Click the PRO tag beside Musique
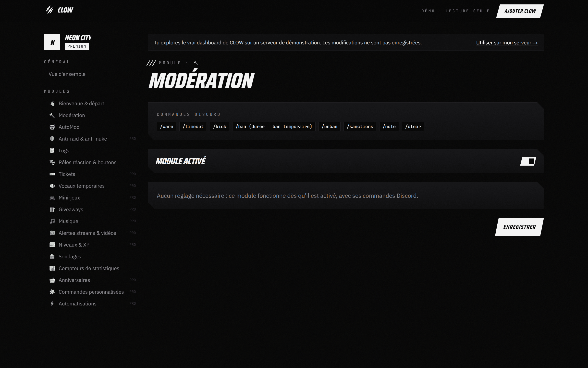 [x=133, y=221]
